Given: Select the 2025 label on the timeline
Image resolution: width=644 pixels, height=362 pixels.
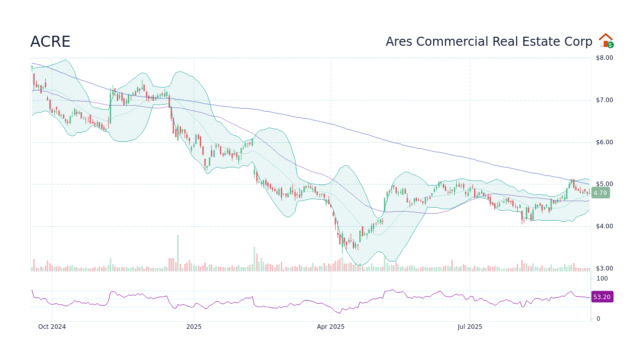Looking at the screenshot, I should (194, 327).
